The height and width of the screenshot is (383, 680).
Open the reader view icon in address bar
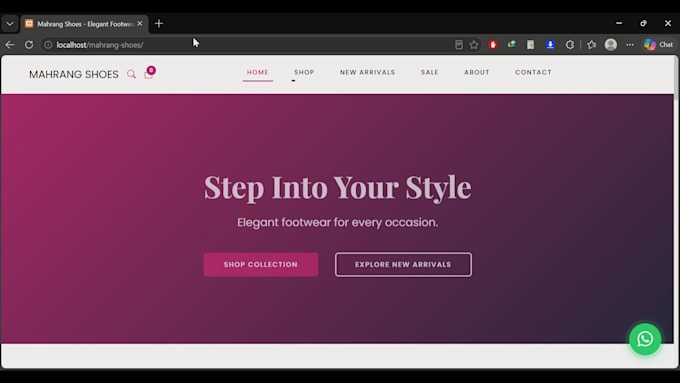click(459, 45)
